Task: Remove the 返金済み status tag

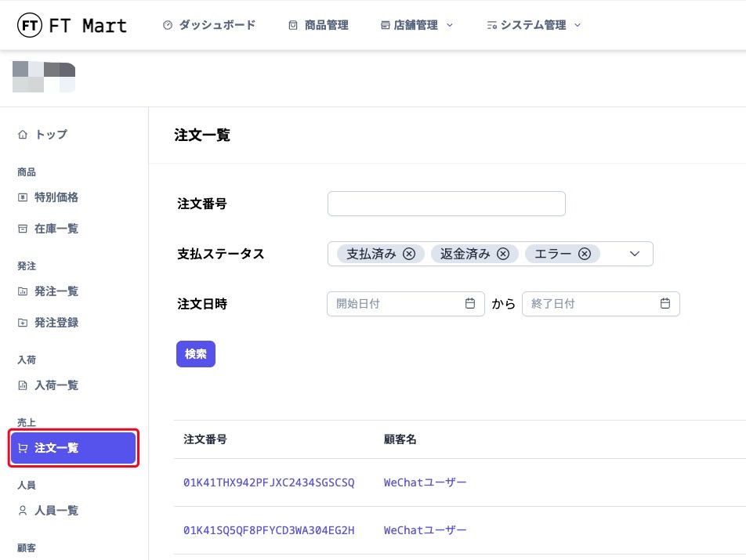Action: pyautogui.click(x=503, y=254)
